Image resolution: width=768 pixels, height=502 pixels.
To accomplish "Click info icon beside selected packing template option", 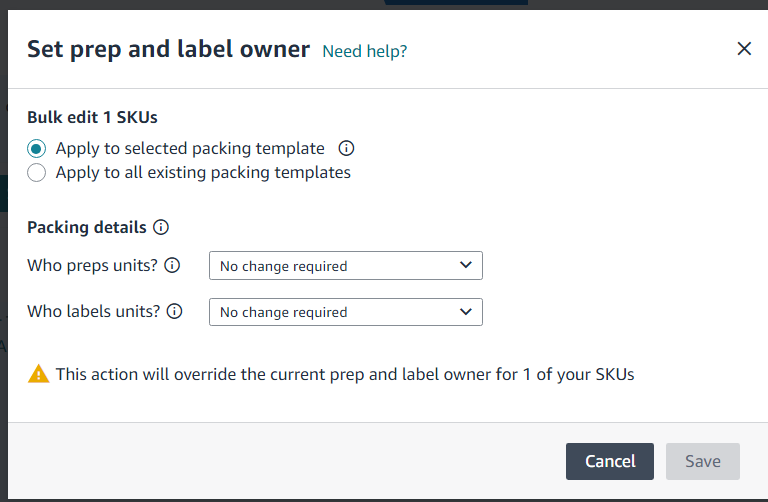I will 346,148.
